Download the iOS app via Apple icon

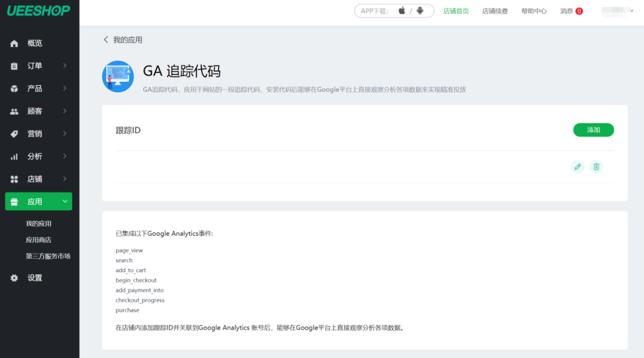tap(402, 11)
